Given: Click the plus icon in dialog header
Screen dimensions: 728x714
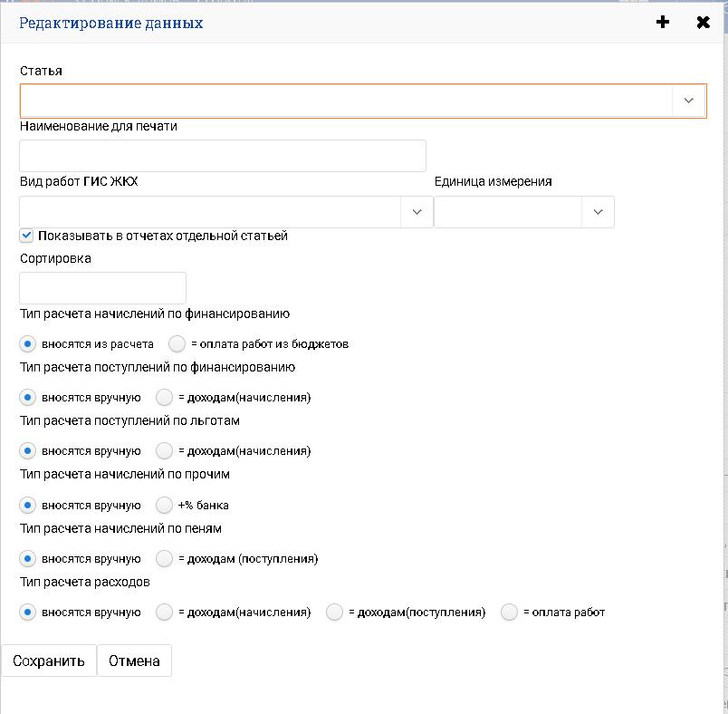Looking at the screenshot, I should 663,23.
